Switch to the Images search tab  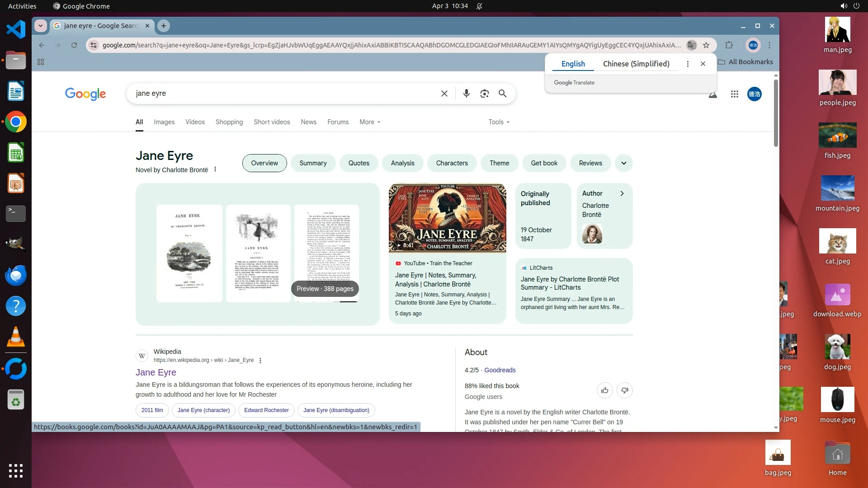164,122
